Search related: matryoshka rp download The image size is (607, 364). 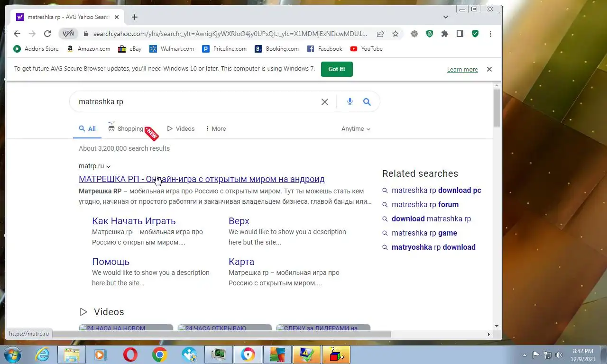click(433, 247)
